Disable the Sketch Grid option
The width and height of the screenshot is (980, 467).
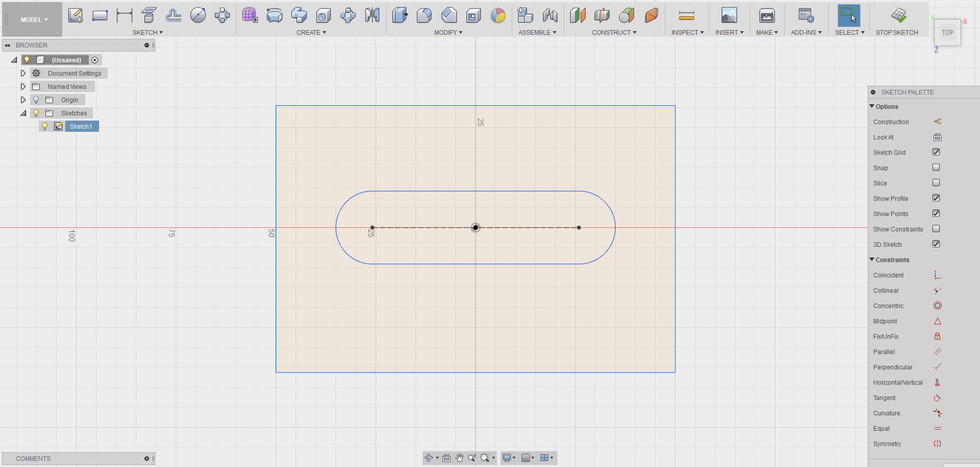(936, 152)
